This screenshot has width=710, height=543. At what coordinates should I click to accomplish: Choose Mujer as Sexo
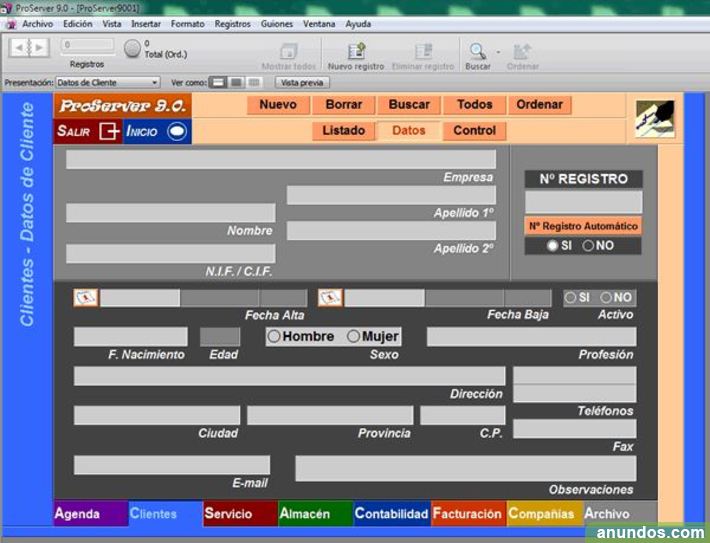(x=353, y=336)
